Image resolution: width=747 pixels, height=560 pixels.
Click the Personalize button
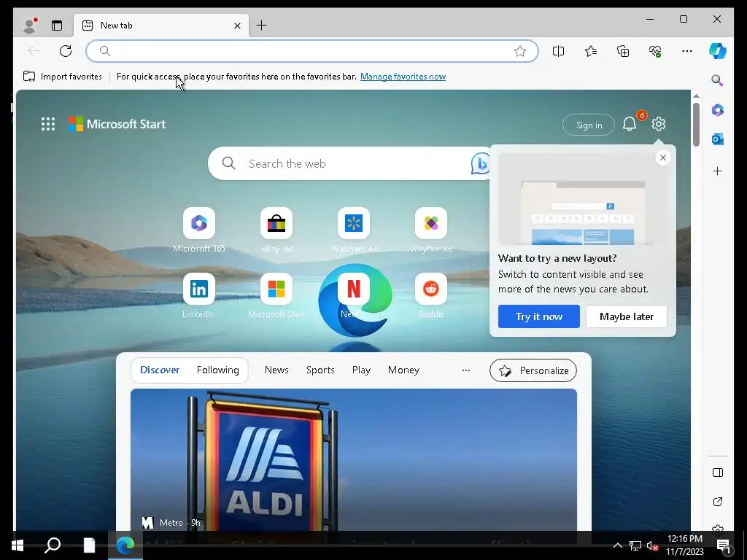tap(533, 370)
